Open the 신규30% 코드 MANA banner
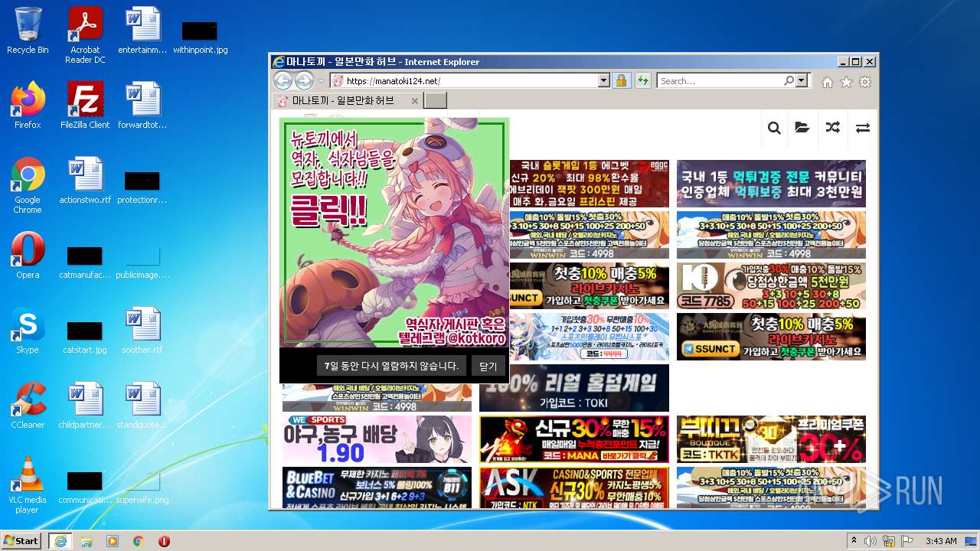The width and height of the screenshot is (980, 551). click(x=574, y=439)
